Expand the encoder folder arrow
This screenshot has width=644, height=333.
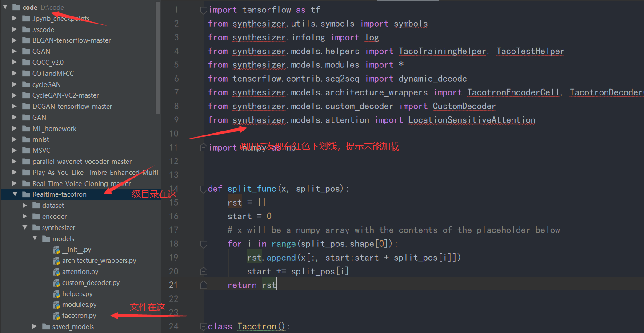point(25,217)
